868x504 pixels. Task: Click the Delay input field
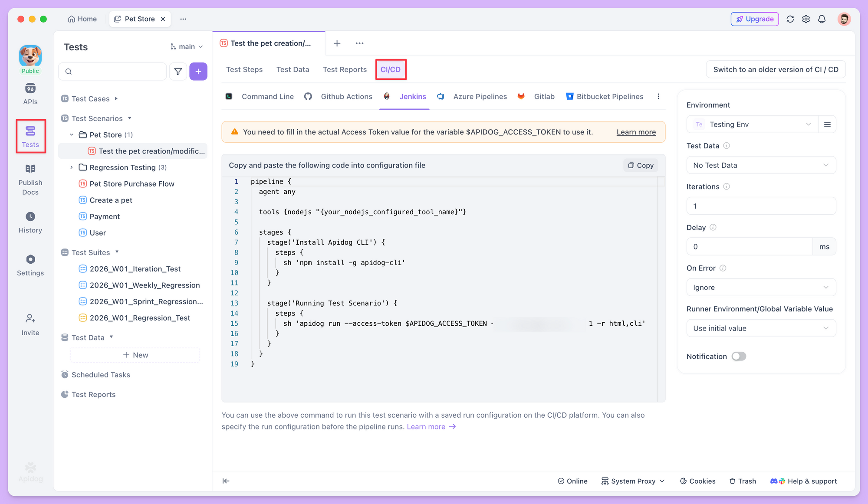750,247
